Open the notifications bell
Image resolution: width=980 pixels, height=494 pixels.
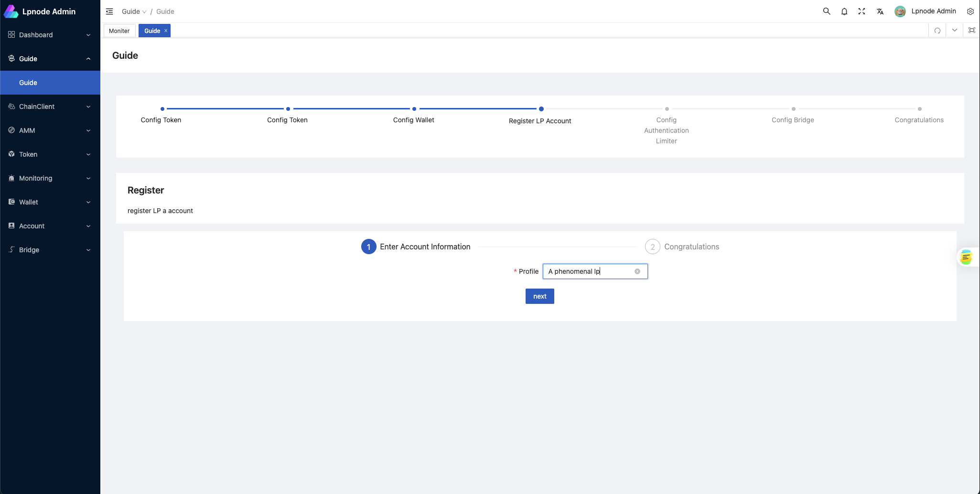[x=844, y=11]
